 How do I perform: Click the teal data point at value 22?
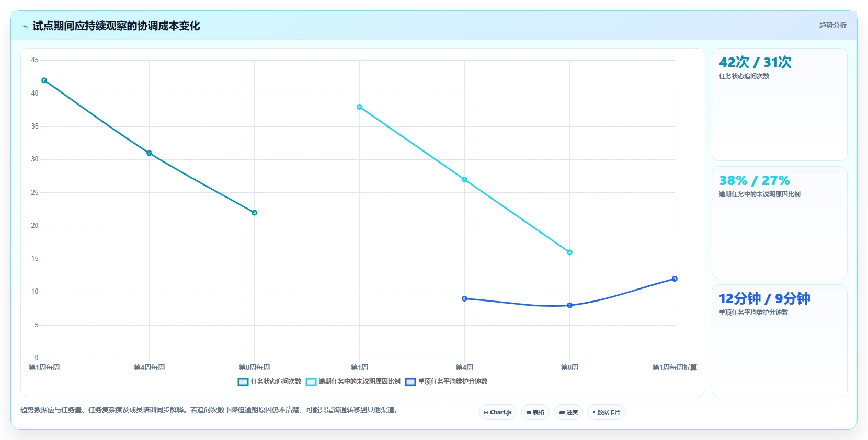point(255,213)
